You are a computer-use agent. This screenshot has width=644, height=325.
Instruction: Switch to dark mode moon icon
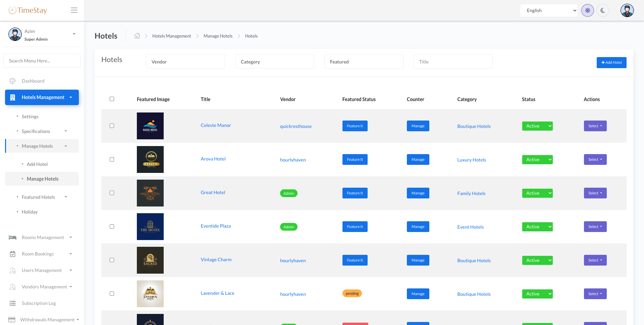(603, 10)
